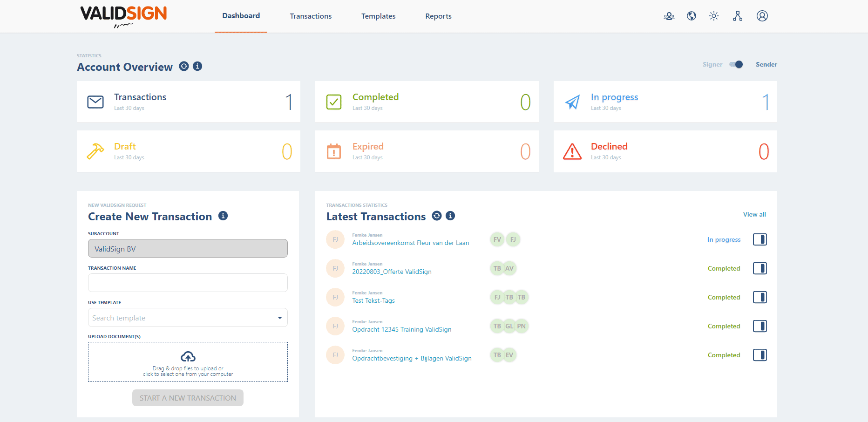Click the drag & drop upload area

188,362
